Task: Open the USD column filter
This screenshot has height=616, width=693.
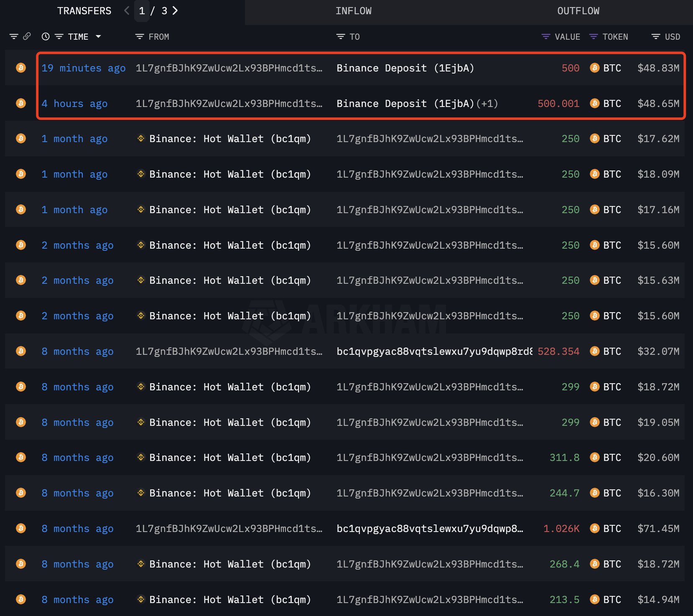Action: pos(655,37)
